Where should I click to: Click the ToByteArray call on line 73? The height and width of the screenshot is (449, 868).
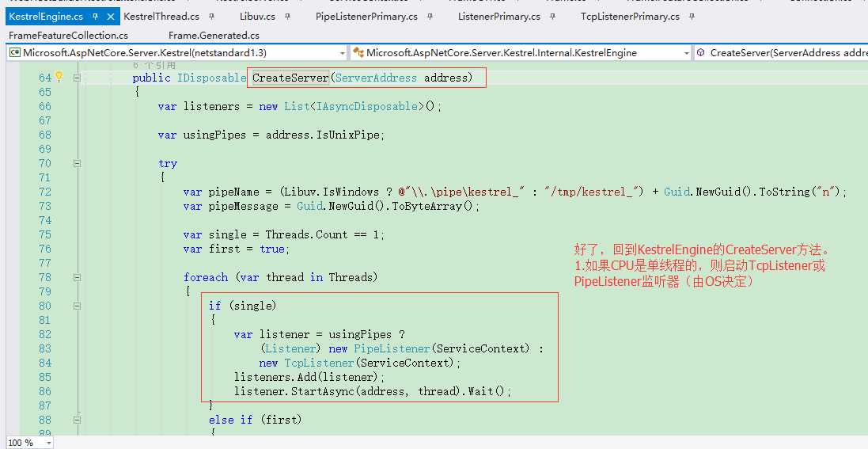point(427,206)
